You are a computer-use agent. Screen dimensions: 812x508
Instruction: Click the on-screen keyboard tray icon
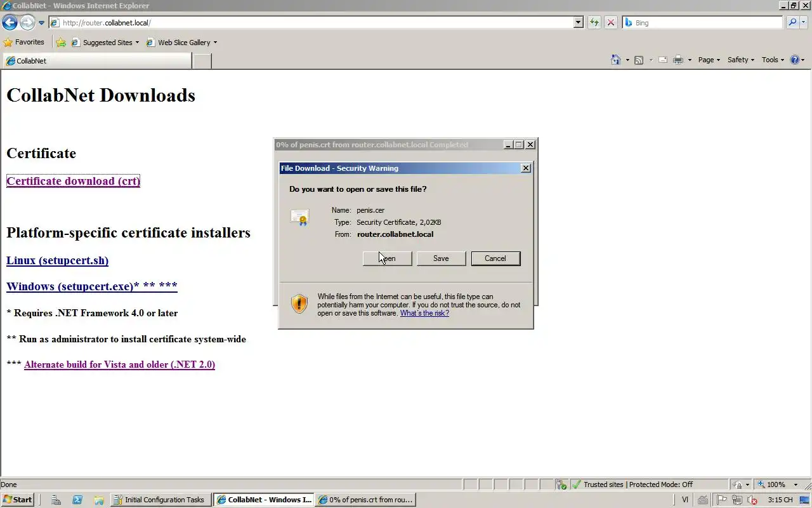pyautogui.click(x=704, y=500)
